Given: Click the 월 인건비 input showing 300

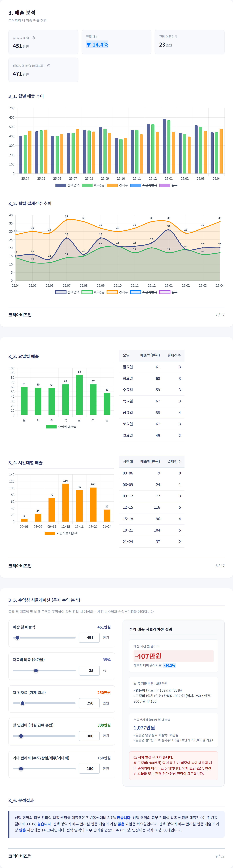Looking at the screenshot, I should point(89,736).
